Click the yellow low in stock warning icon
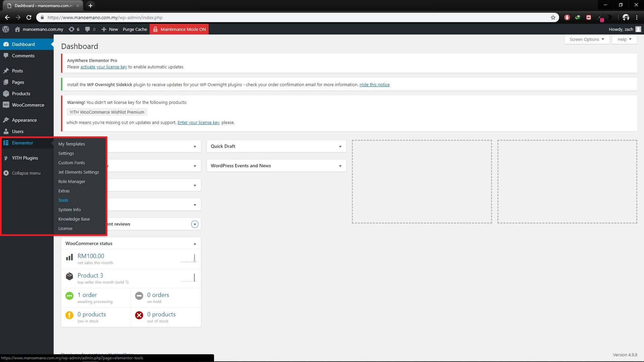Image resolution: width=644 pixels, height=362 pixels. coord(69,315)
